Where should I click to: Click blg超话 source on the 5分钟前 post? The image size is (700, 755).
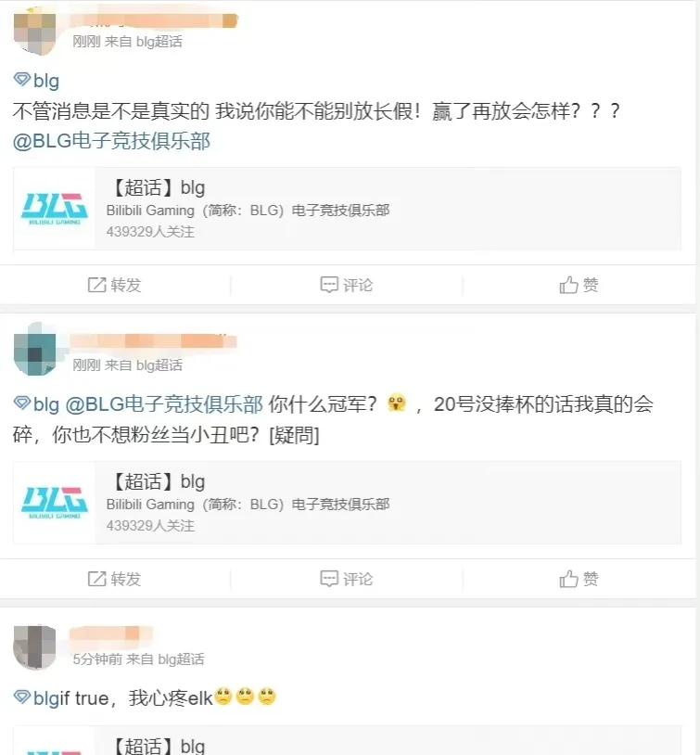(181, 659)
